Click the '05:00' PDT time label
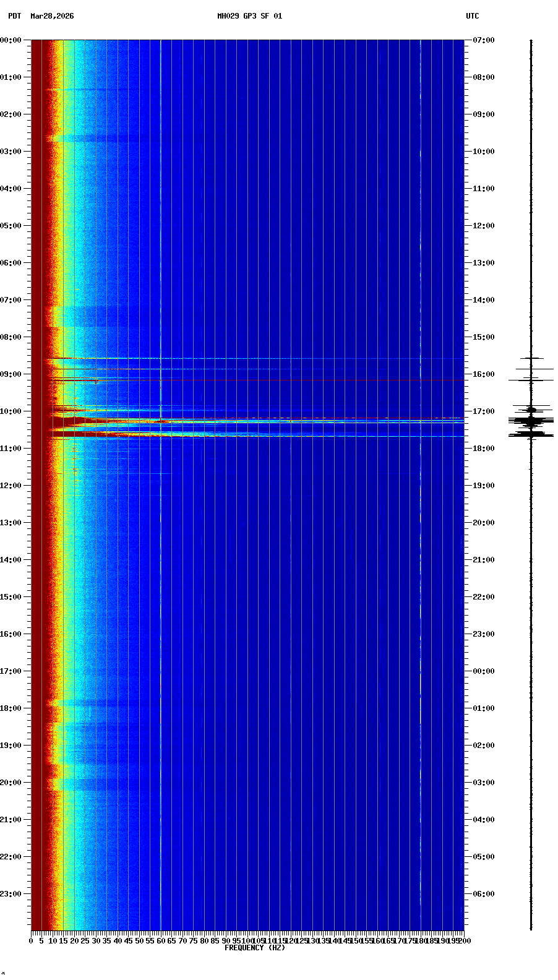 click(11, 226)
